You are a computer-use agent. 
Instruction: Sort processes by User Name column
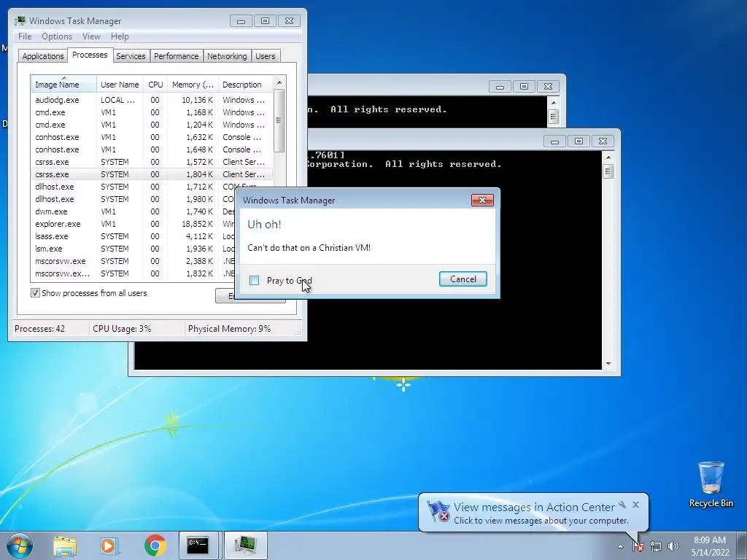[120, 85]
